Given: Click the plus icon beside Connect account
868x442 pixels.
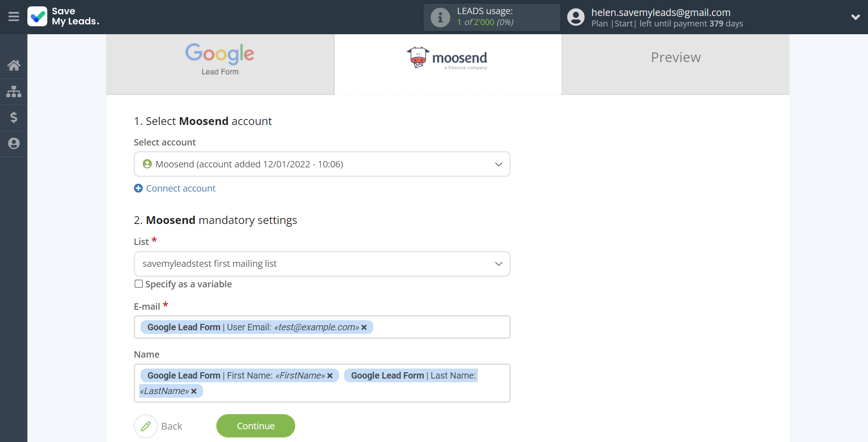Looking at the screenshot, I should (x=138, y=188).
